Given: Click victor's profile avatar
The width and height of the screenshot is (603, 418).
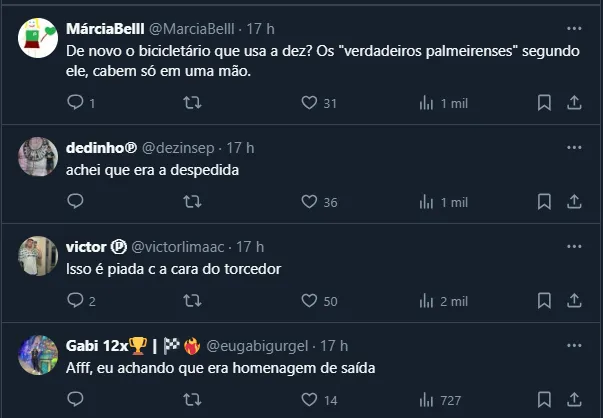Looking at the screenshot, I should [x=38, y=257].
